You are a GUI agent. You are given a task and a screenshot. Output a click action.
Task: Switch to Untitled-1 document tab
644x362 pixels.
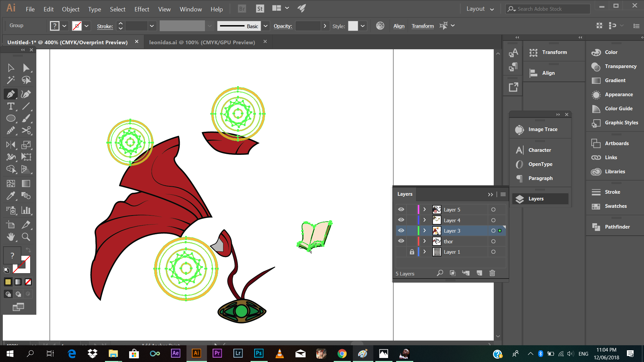tap(67, 42)
